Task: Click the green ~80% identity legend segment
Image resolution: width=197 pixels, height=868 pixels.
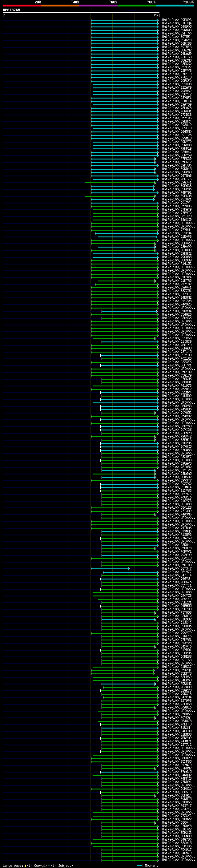Action: coord(137,6)
